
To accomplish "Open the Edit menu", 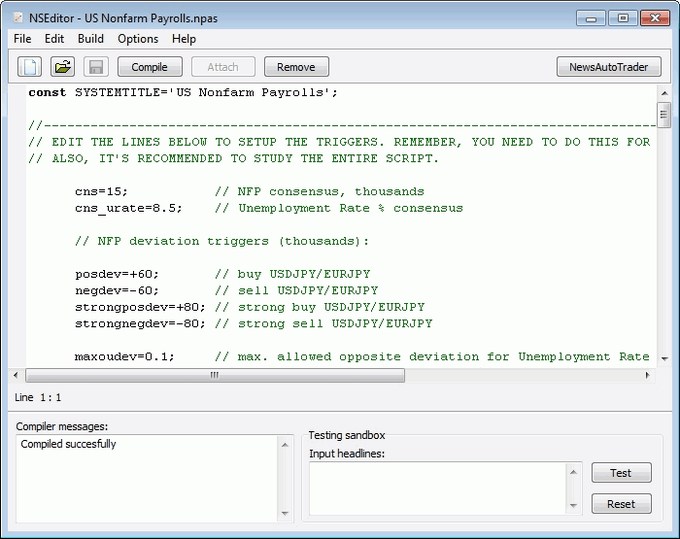I will (x=54, y=39).
